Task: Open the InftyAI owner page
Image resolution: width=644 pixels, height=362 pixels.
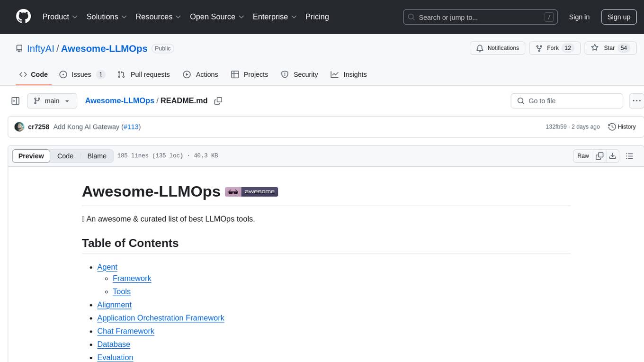Action: pos(41,48)
